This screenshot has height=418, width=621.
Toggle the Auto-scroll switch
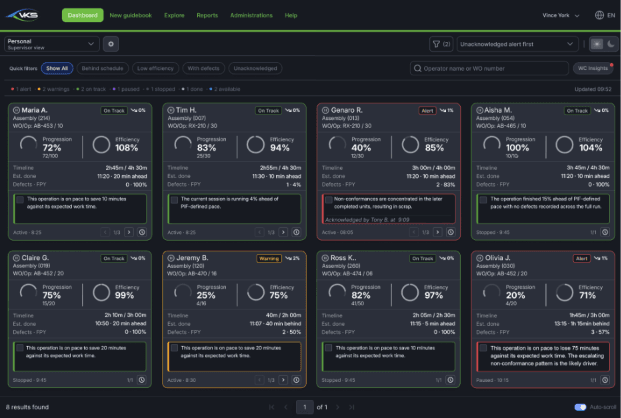coord(580,407)
